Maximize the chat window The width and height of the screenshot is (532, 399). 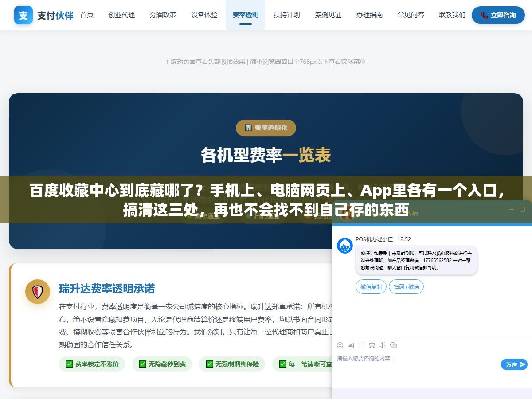(x=522, y=209)
